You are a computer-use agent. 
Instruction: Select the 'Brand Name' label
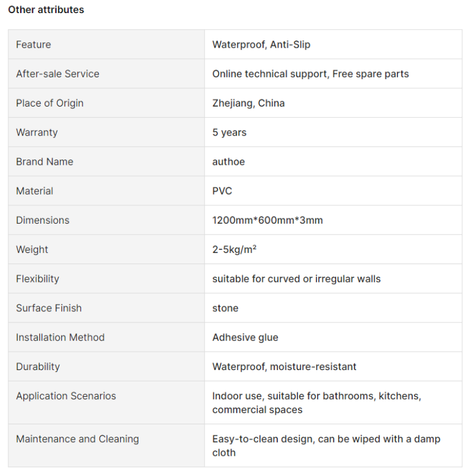pos(45,161)
